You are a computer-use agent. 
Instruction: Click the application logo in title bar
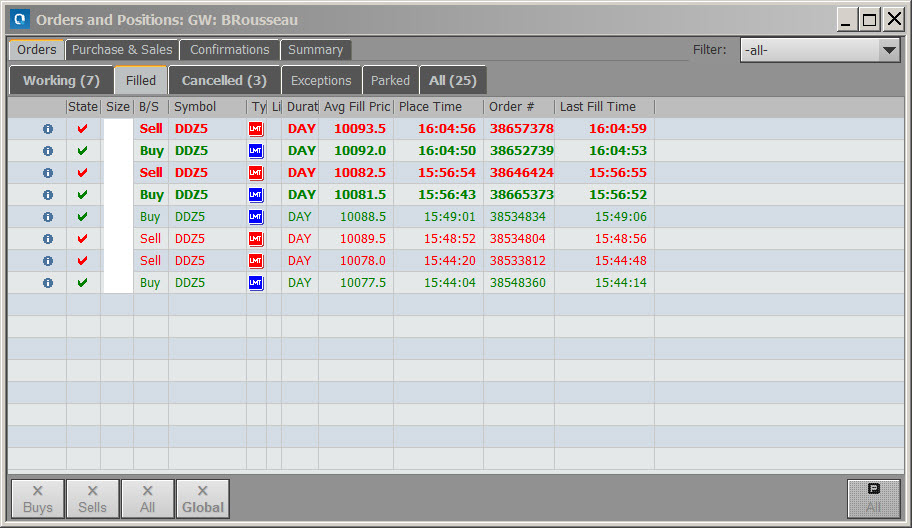click(x=20, y=19)
